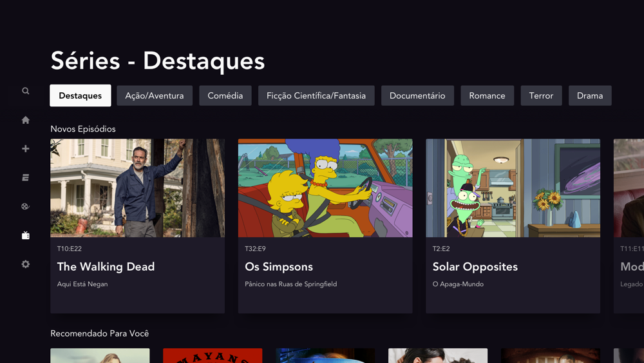Viewport: 644px width, 363px height.
Task: Click the T2:E2 episode label
Action: [x=441, y=249]
